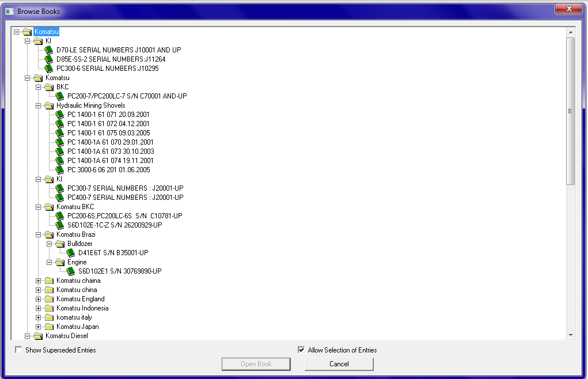Uncheck Allow Selection of Entries
Viewport: 588px width, 379px height.
(301, 350)
